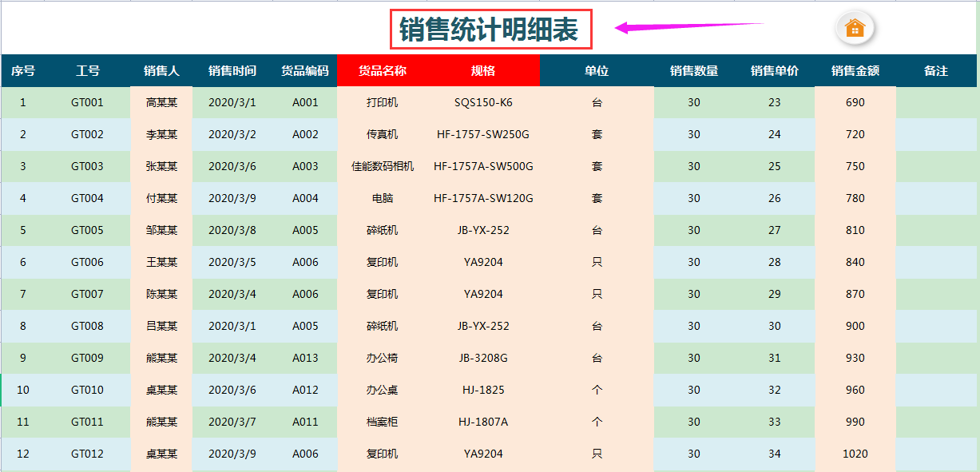The height and width of the screenshot is (472, 980).
Task: Select the 打印机 product name cell
Action: [x=383, y=102]
